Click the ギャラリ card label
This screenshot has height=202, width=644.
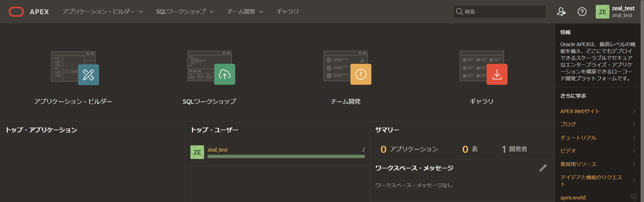[482, 101]
